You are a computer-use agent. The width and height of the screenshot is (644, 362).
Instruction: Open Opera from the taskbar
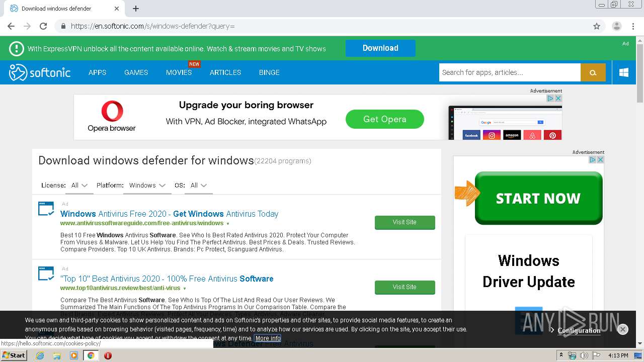click(108, 355)
